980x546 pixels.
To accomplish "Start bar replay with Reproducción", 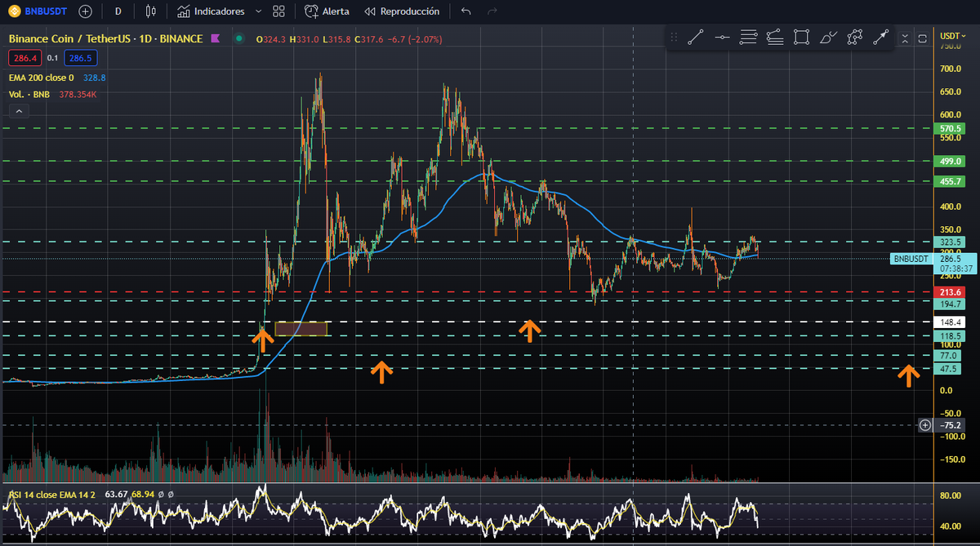I will 402,11.
